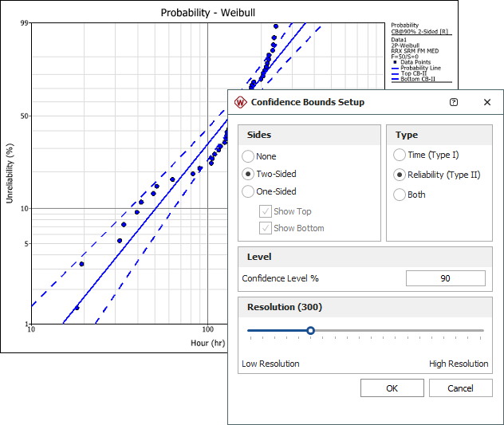Click the plot legend box
The image size is (504, 425).
click(421, 53)
